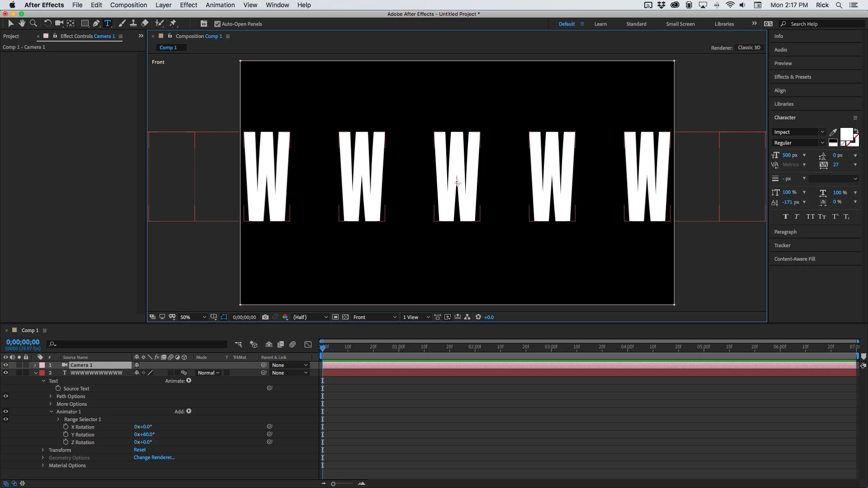Hide the Camera 1 layer
Image resolution: width=868 pixels, height=488 pixels.
point(6,365)
